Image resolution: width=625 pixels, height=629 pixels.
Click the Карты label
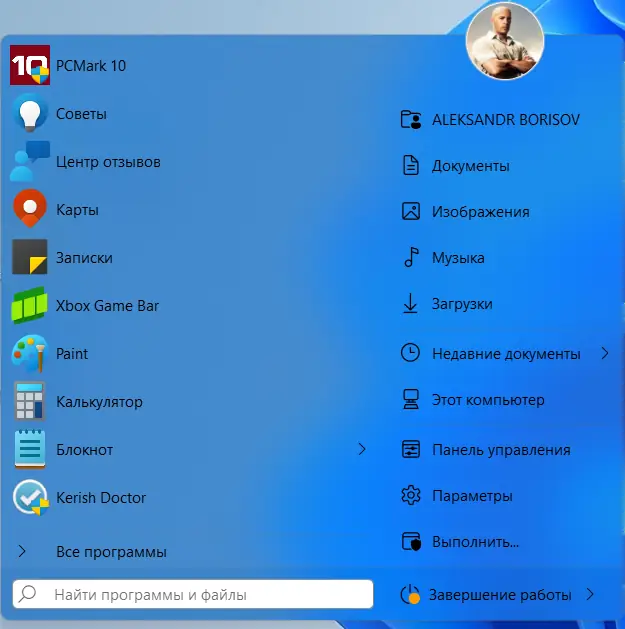[77, 210]
